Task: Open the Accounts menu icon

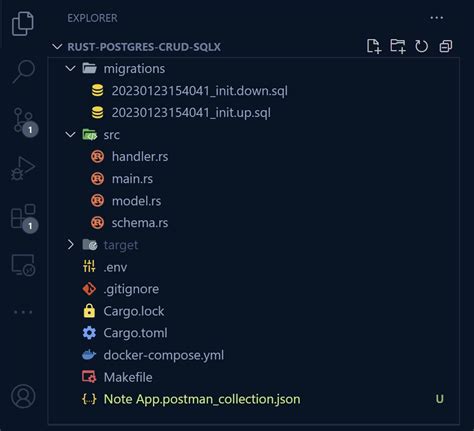Action: coord(23,396)
